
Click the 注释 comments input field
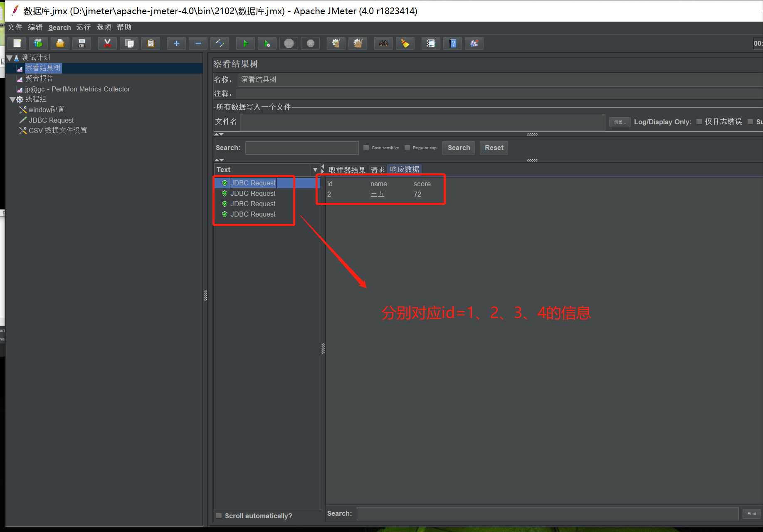tap(499, 94)
